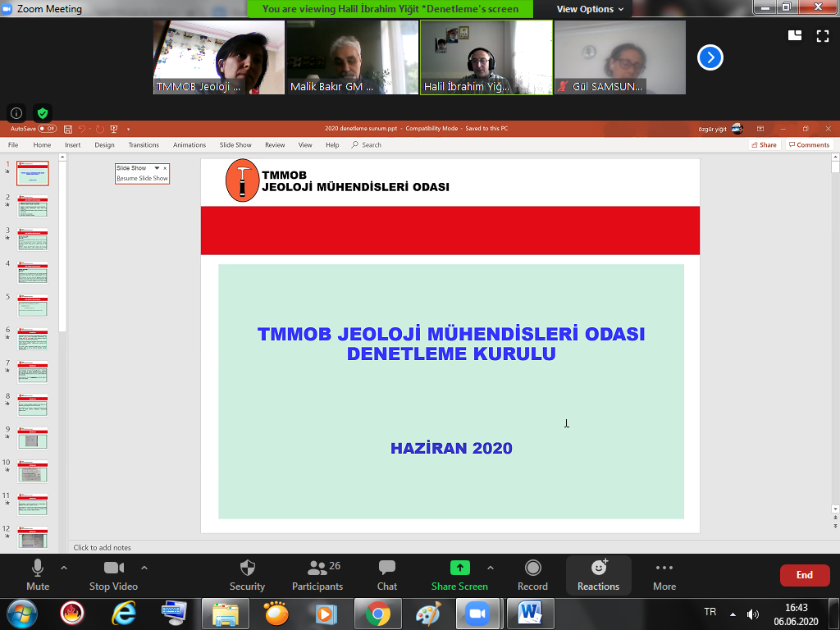840x630 pixels.
Task: Switch to the Insert ribbon tab
Action: (x=73, y=145)
